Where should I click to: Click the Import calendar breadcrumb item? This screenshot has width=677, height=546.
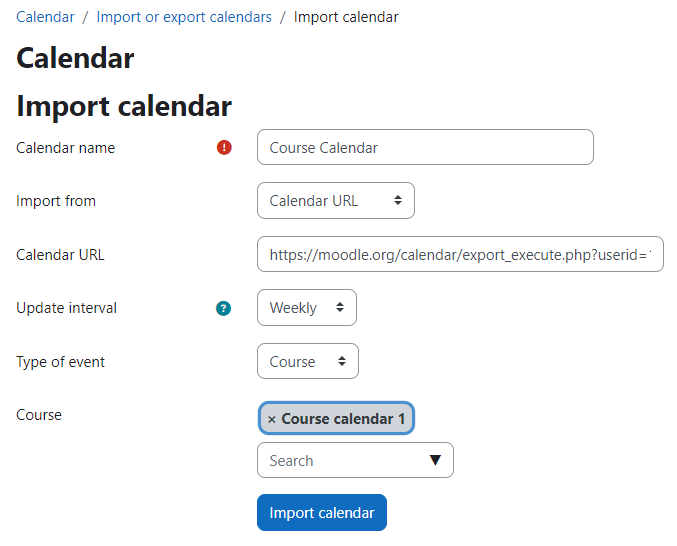tap(346, 17)
